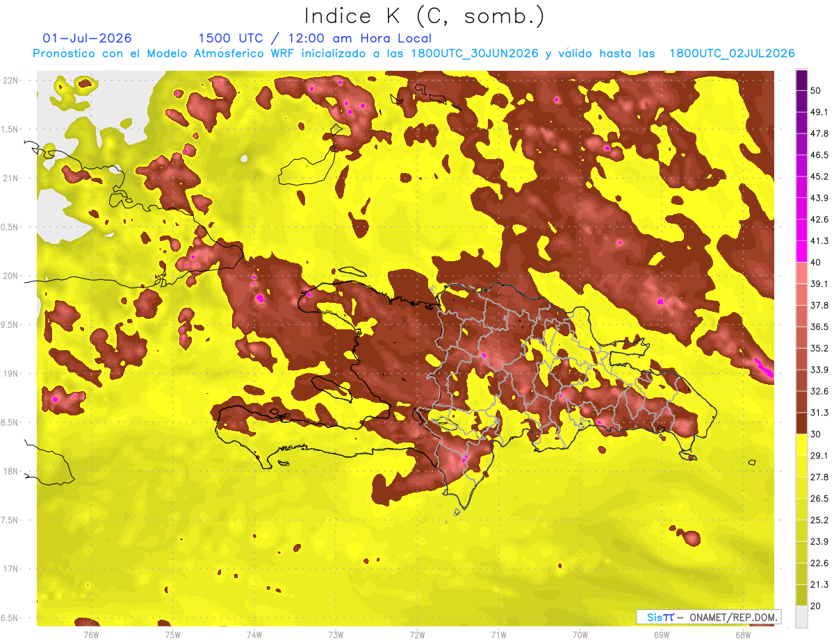The image size is (834, 644).
Task: Click the color bar value "37.8"
Action: click(x=819, y=305)
